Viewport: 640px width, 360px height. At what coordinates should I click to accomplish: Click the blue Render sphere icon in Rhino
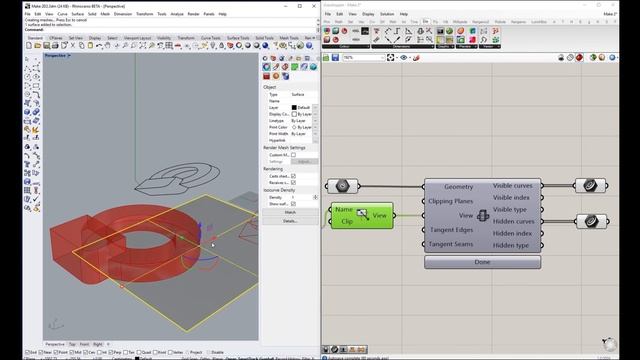coord(265,46)
